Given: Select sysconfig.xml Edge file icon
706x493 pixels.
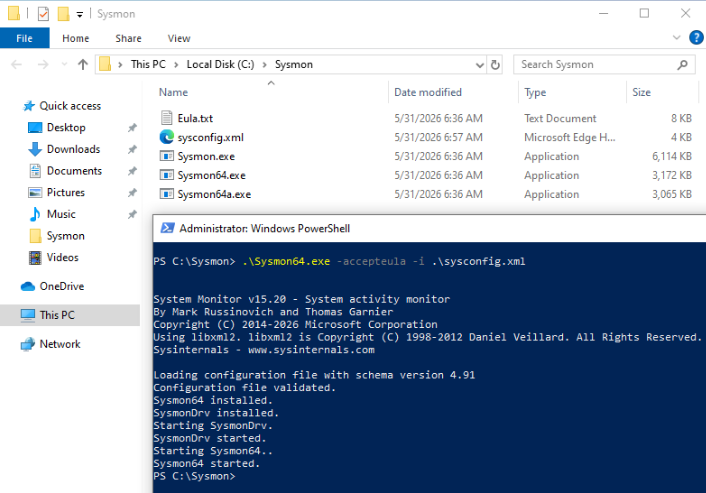Looking at the screenshot, I should click(167, 137).
